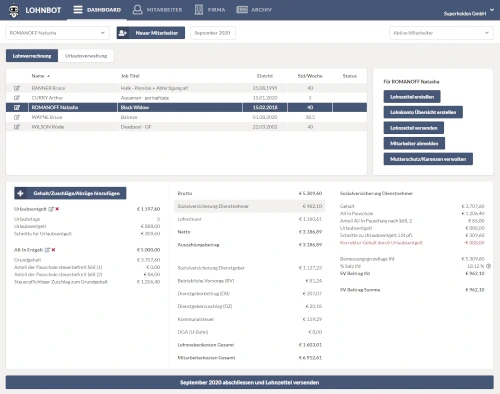
Task: Click Neuer Mitarbeiter button
Action: tap(151, 33)
